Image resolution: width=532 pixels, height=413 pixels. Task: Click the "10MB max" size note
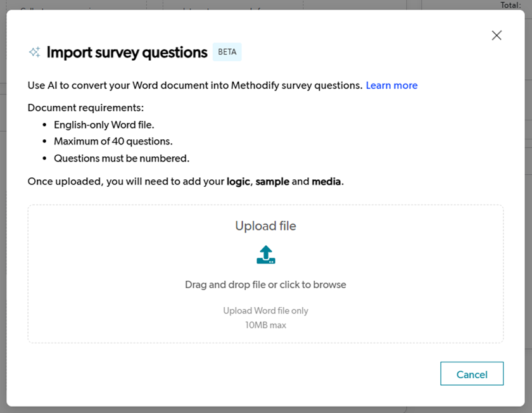pyautogui.click(x=265, y=325)
